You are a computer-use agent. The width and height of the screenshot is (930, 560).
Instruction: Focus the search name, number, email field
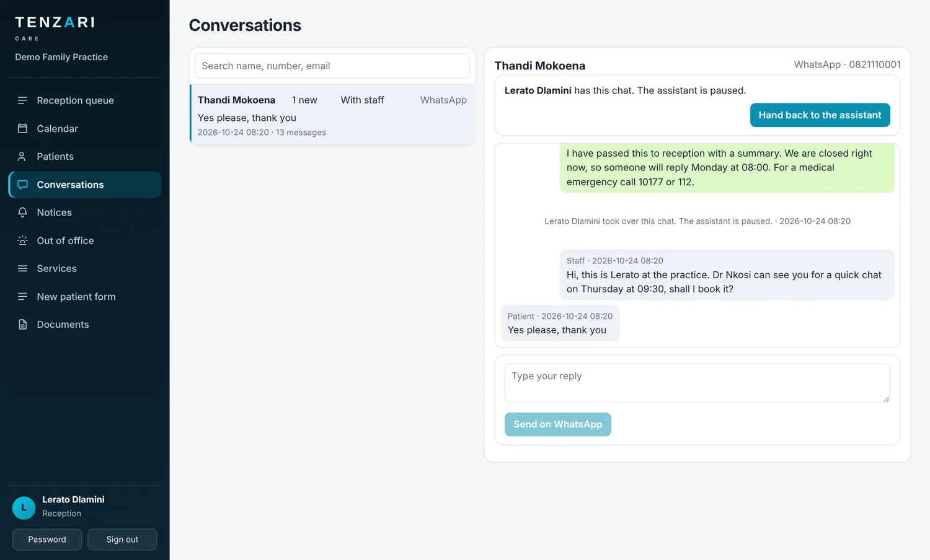[332, 66]
